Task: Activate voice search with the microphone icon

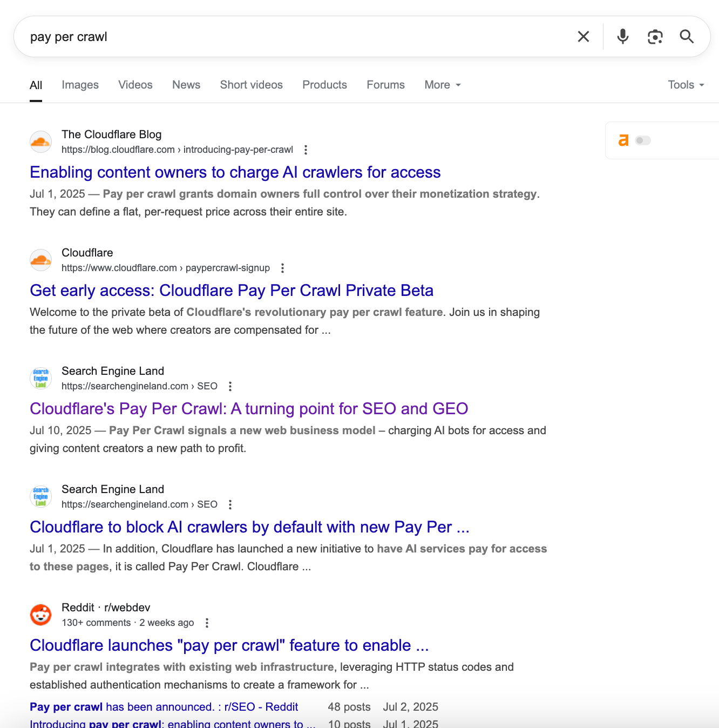Action: 622,36
